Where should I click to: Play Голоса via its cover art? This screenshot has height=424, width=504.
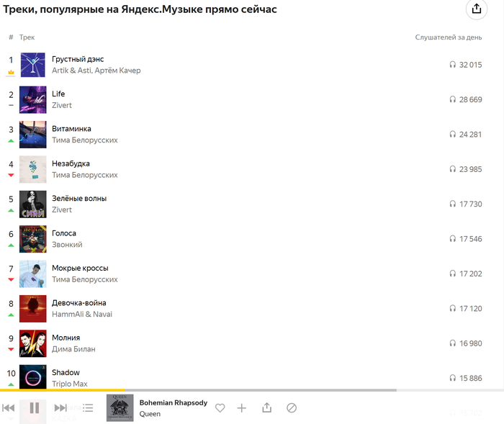(33, 239)
